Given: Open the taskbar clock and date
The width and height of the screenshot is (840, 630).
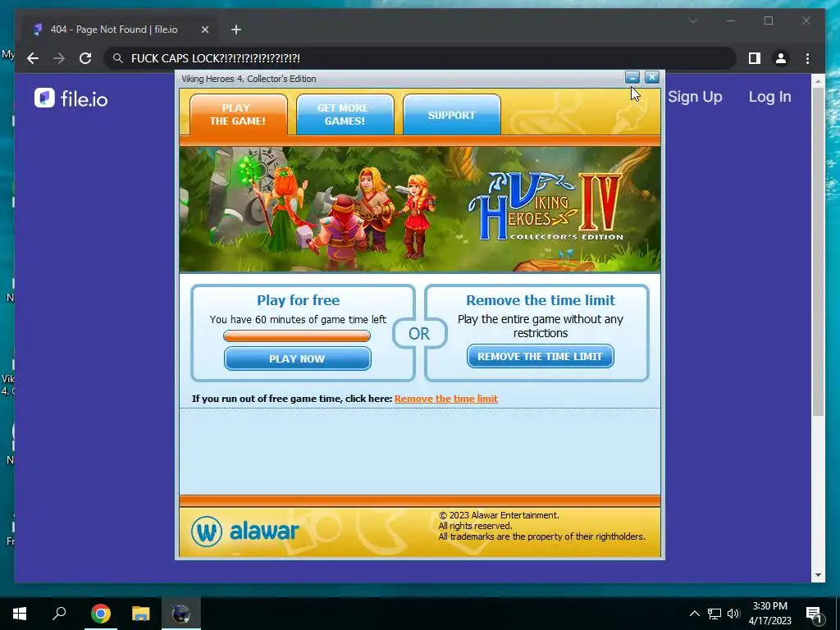Looking at the screenshot, I should 769,614.
